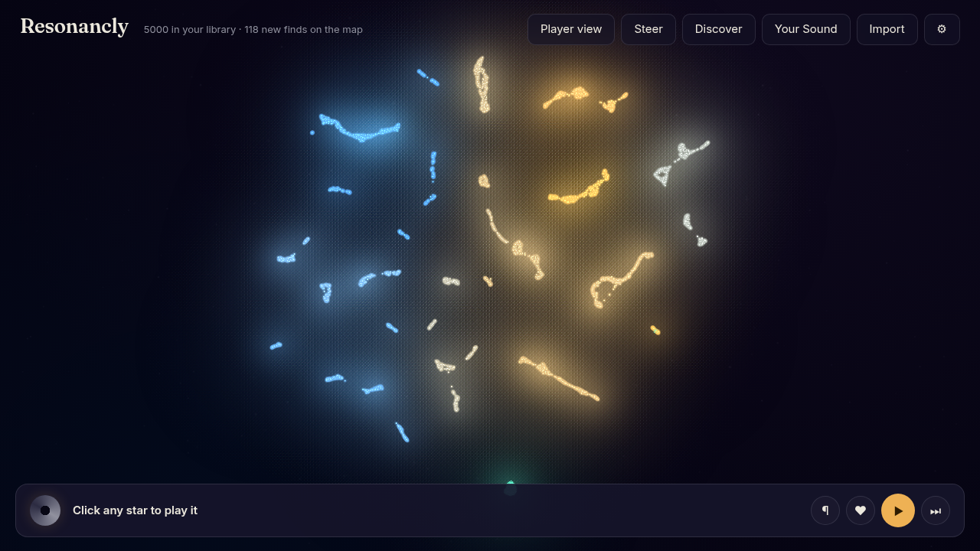980x551 pixels.
Task: Open Player view
Action: [571, 29]
